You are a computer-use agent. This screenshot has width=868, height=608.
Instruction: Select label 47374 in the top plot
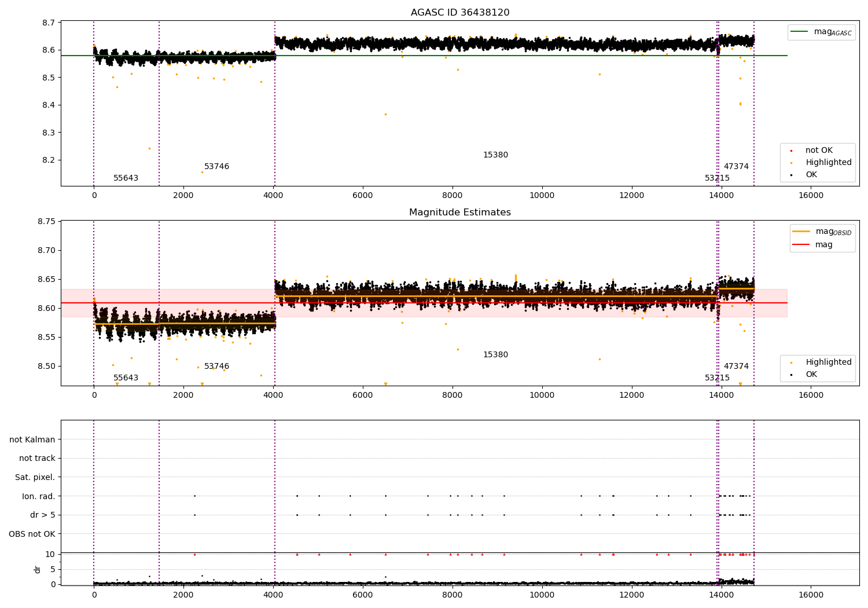click(x=736, y=167)
